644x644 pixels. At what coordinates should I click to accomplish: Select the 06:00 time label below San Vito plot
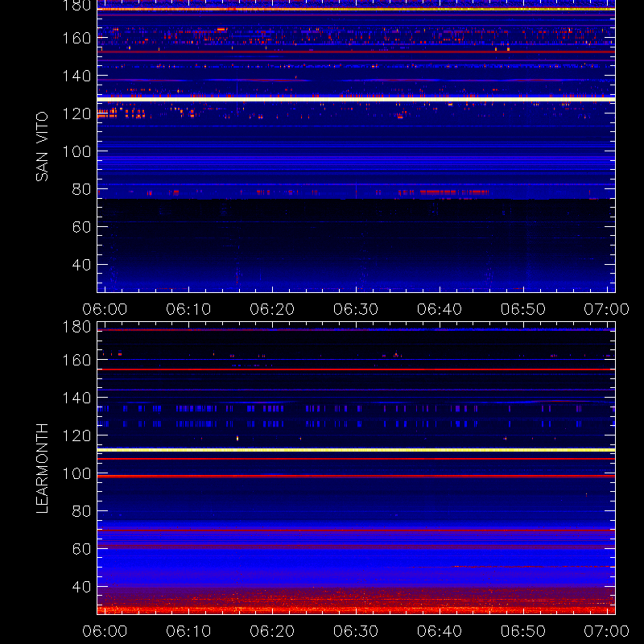tap(105, 309)
